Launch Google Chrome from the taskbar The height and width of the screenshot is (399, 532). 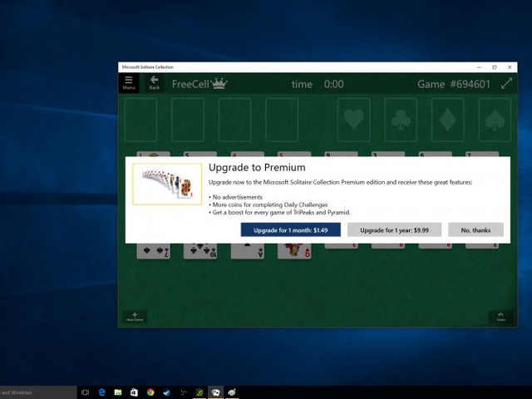pos(150,392)
